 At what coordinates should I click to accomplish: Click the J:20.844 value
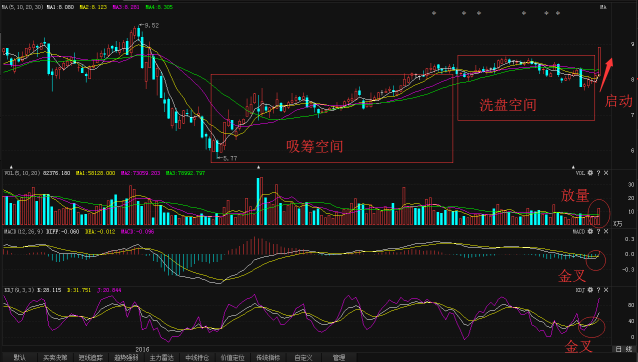click(109, 290)
